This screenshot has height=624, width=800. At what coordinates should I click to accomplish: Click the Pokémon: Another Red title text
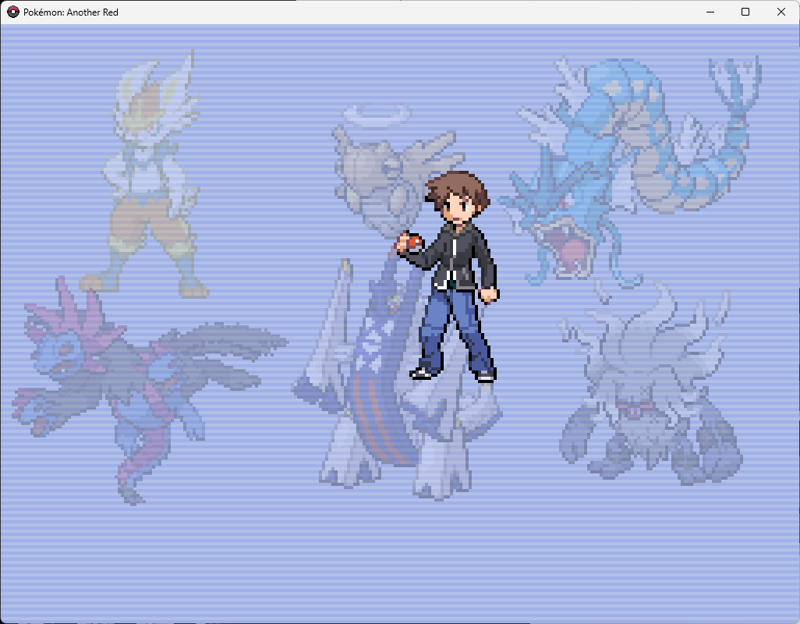click(x=71, y=12)
